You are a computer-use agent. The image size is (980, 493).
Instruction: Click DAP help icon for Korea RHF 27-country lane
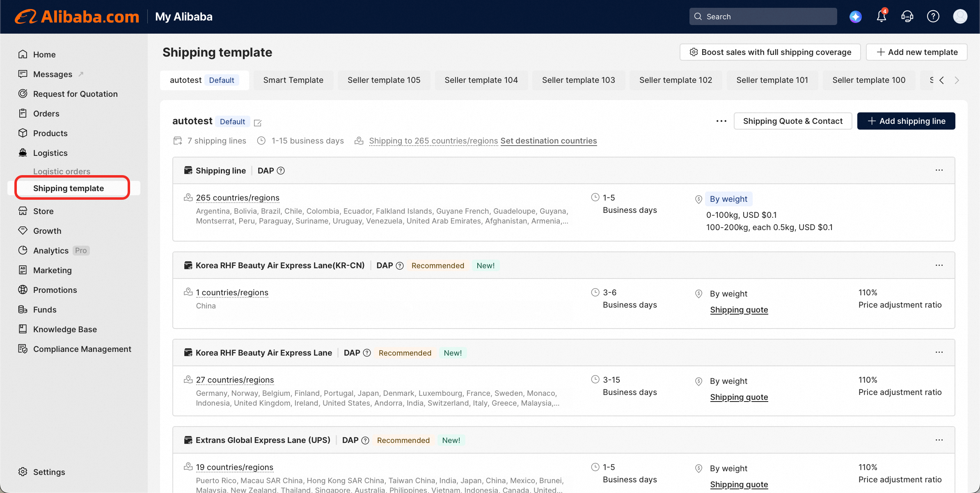(367, 353)
